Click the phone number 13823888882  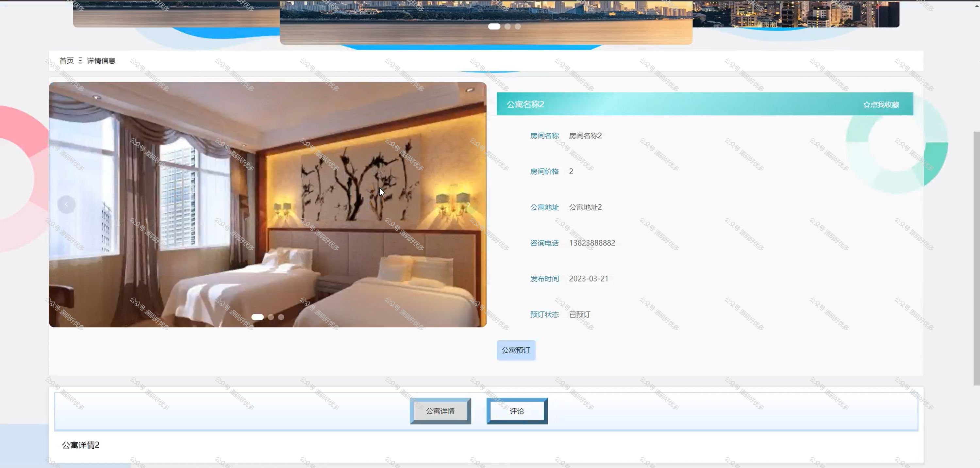point(592,243)
